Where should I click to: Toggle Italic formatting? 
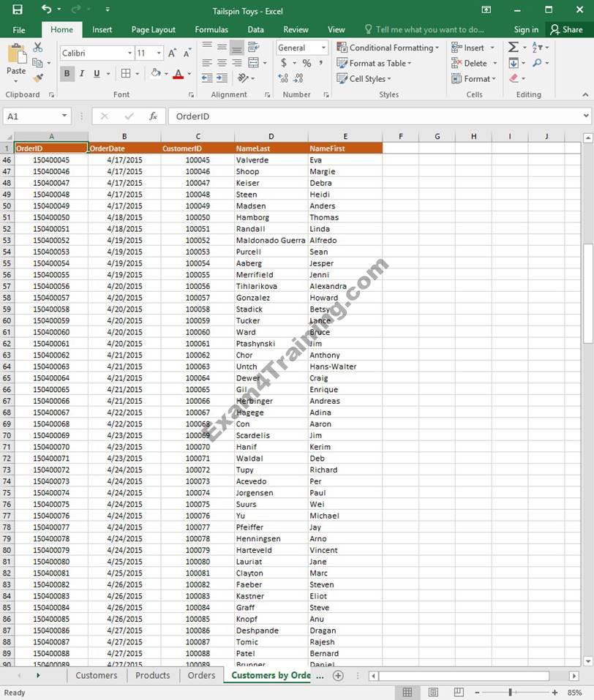coord(81,73)
